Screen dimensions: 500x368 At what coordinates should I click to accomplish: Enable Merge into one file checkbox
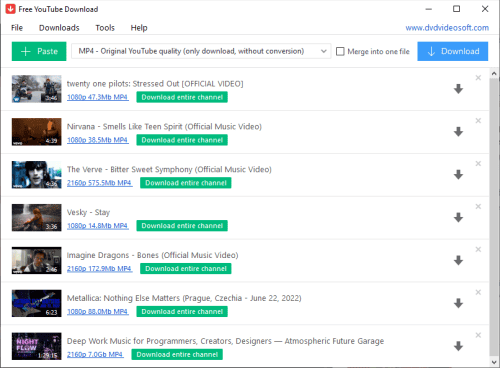pyautogui.click(x=340, y=51)
